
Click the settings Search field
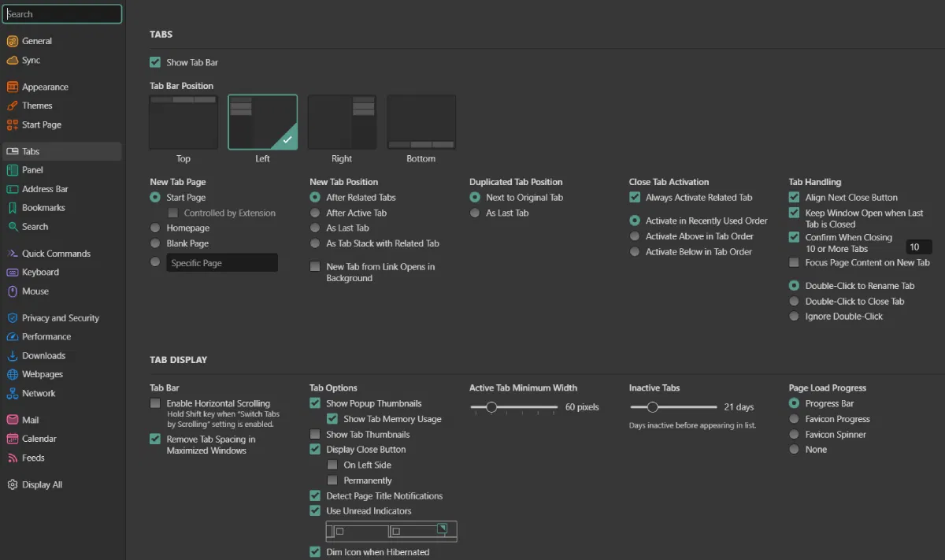(62, 14)
